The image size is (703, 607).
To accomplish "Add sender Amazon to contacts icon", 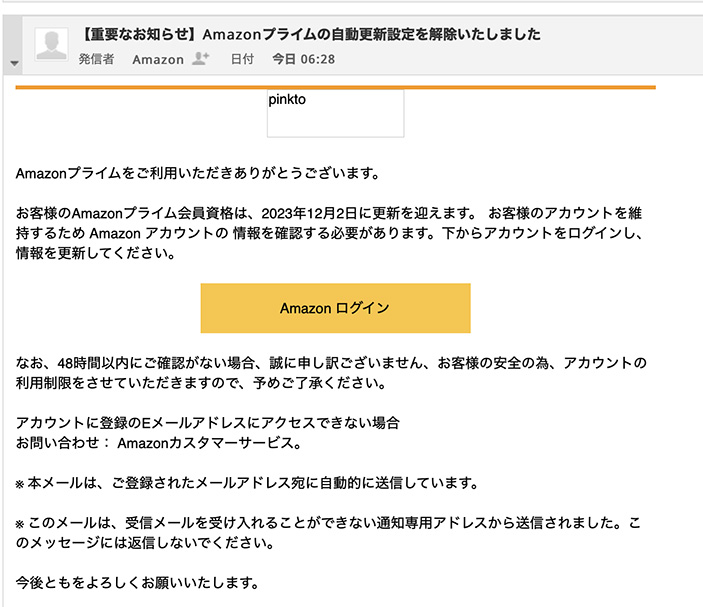I will pyautogui.click(x=200, y=59).
